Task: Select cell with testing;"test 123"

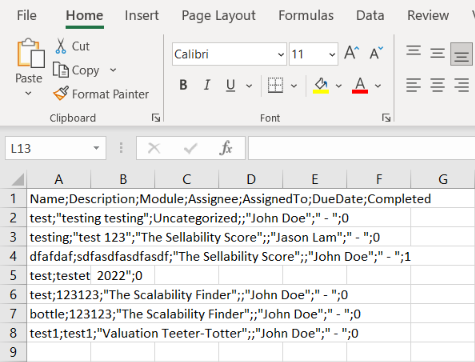Action: point(59,237)
